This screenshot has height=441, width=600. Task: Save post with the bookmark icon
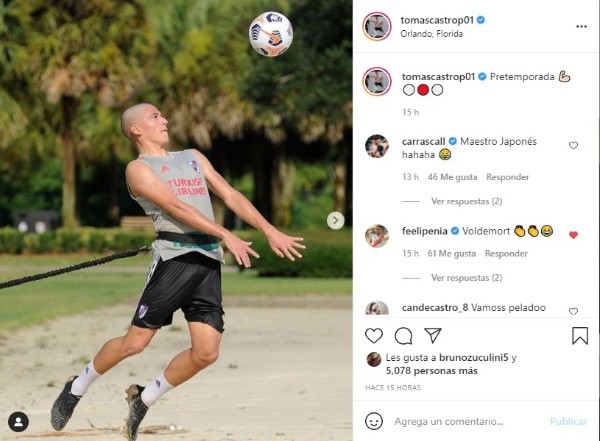pyautogui.click(x=580, y=336)
